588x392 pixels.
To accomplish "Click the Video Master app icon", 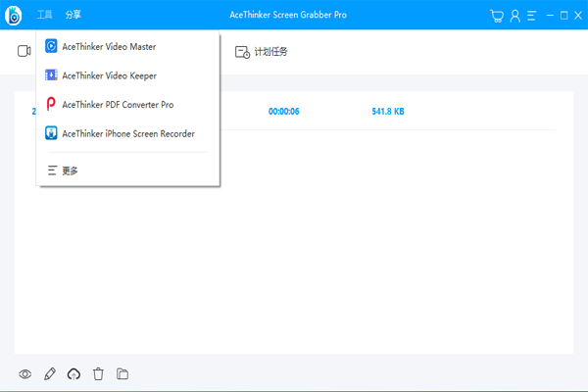I will 51,46.
